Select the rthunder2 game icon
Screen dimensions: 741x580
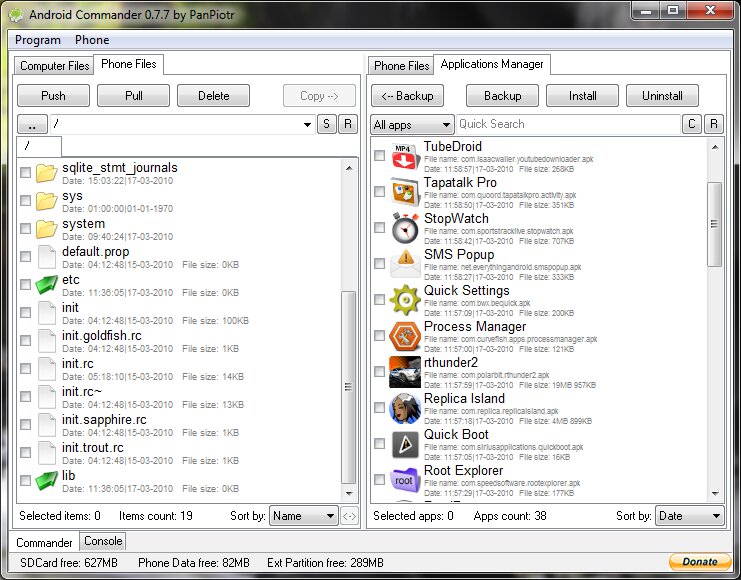click(404, 371)
